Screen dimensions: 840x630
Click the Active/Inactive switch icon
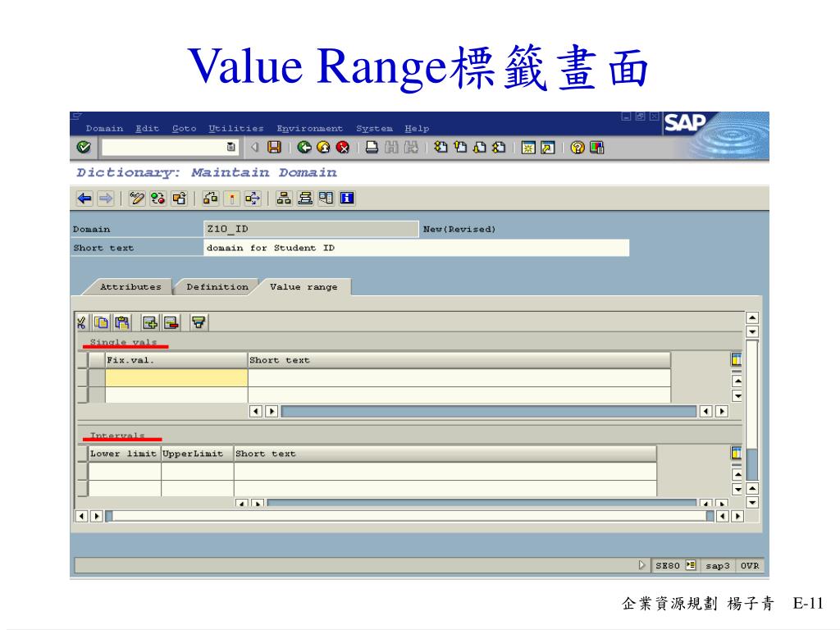click(157, 199)
